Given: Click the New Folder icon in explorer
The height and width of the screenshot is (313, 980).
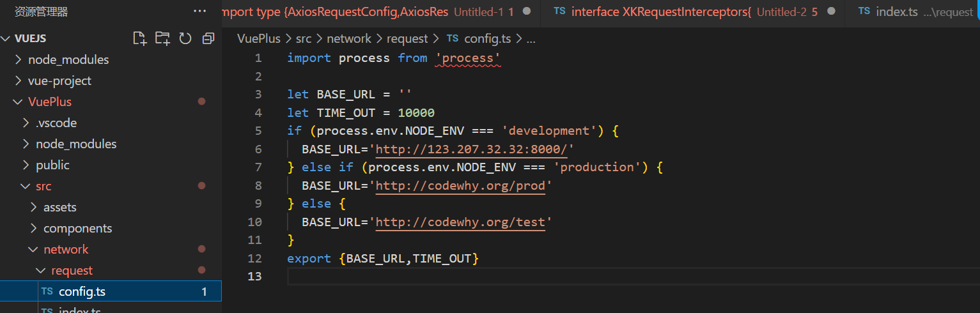Looking at the screenshot, I should tap(162, 38).
